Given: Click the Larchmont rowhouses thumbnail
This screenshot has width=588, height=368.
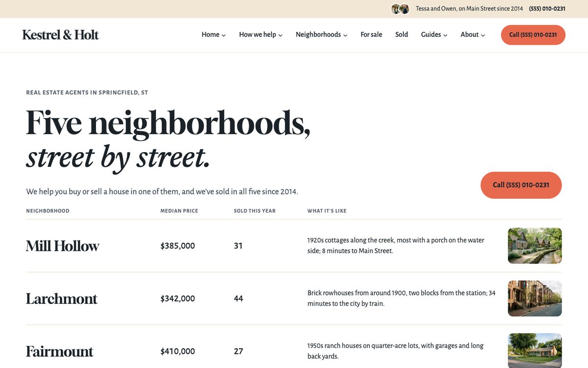Looking at the screenshot, I should pos(535,298).
